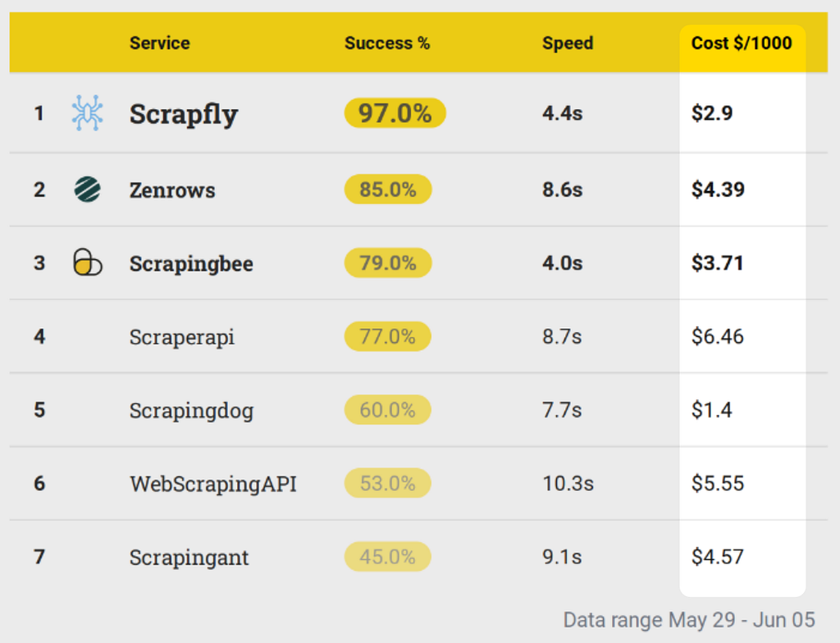Screen dimensions: 840x643
Task: Open the Scrapfly service name
Action: 184,114
